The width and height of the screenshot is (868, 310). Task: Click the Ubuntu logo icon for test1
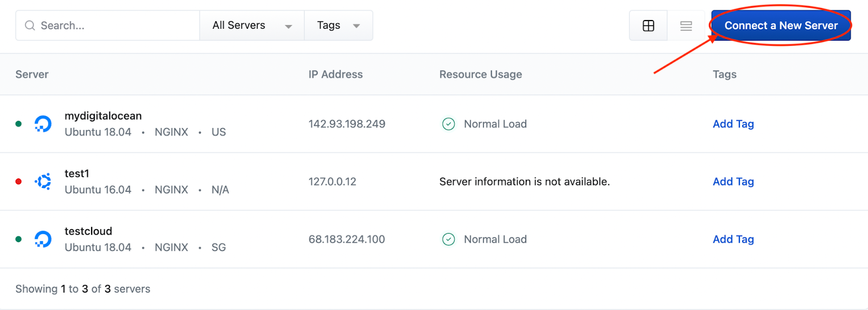click(x=43, y=182)
